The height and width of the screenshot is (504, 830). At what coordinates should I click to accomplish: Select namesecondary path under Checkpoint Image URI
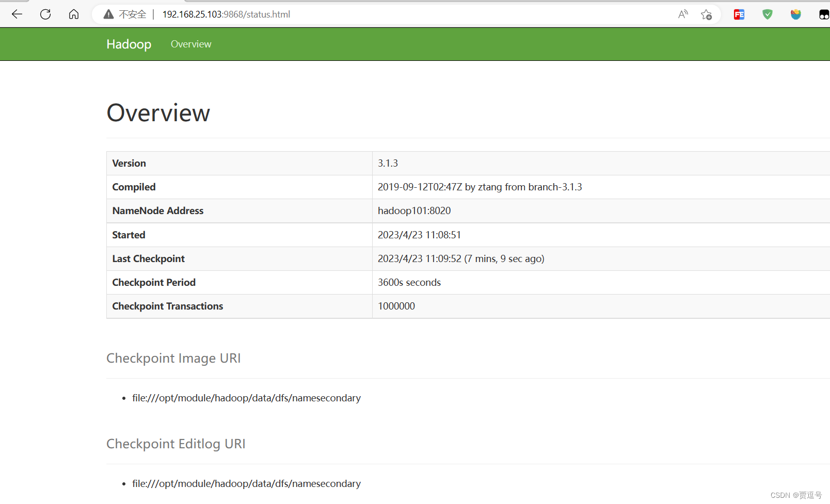(246, 398)
